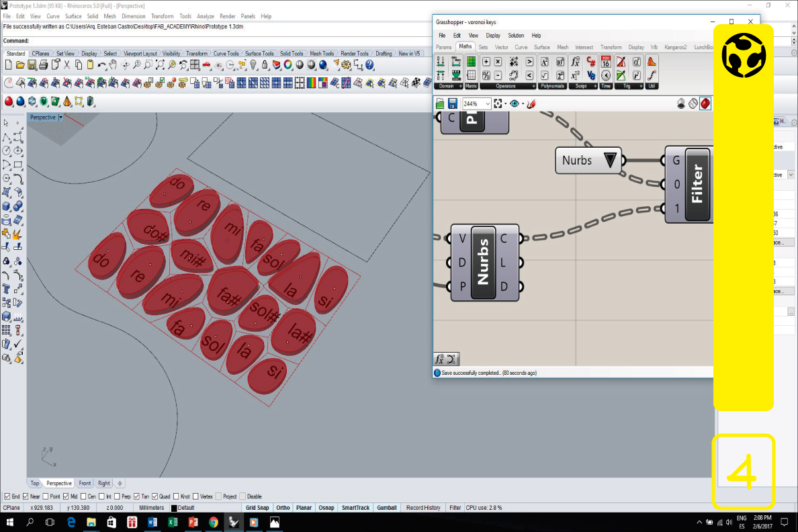Click the Save icon in Rhino's Standard toolbar
The image size is (798, 532).
coord(32,65)
